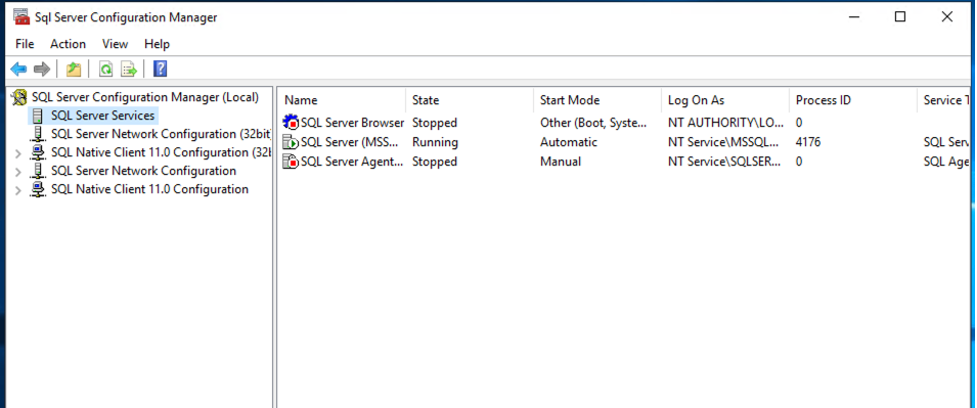Click the Help question mark toolbar icon
Screen dimensions: 977x408
pyautogui.click(x=160, y=69)
